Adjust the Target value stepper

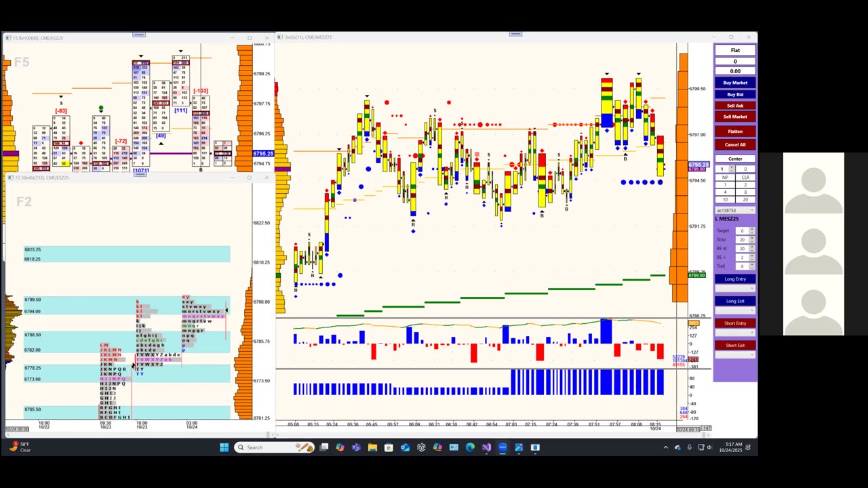point(751,231)
